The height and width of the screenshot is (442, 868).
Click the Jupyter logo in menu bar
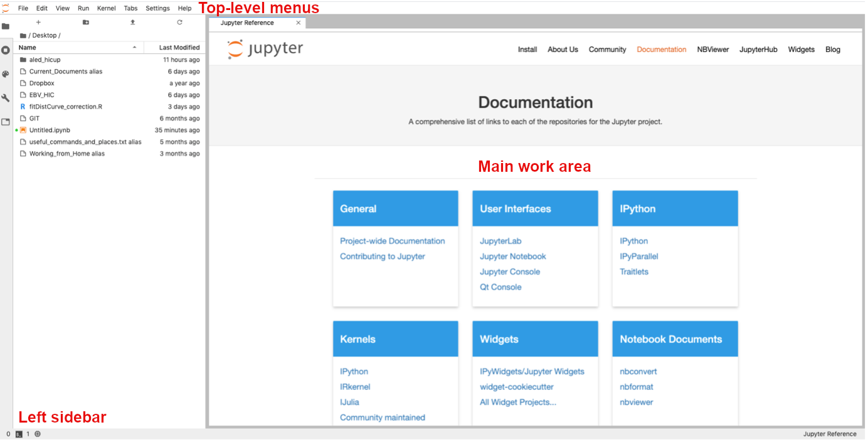[6, 8]
